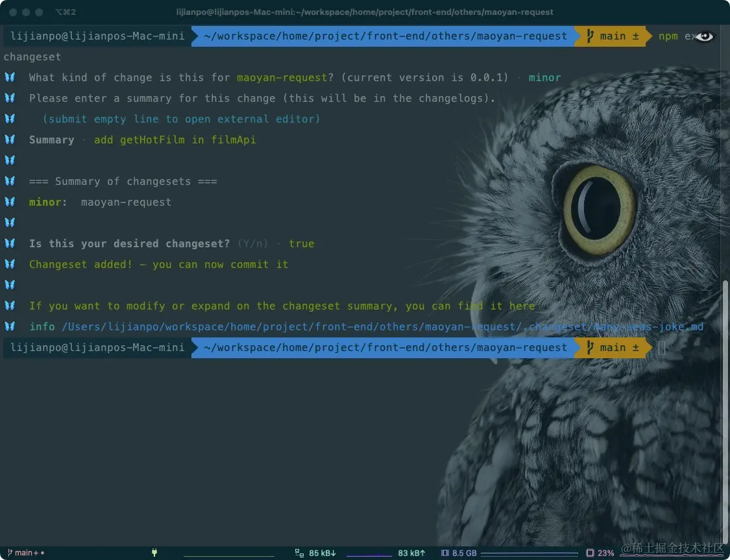Click the branch glyph in the bottom prompt's main segment
Viewport: 730px width, 560px height.
590,347
